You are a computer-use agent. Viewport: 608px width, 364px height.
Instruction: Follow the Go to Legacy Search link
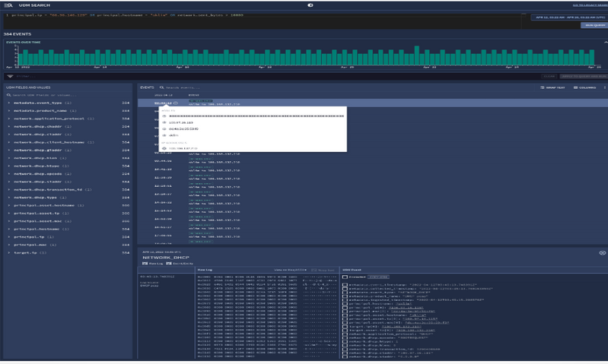(590, 5)
